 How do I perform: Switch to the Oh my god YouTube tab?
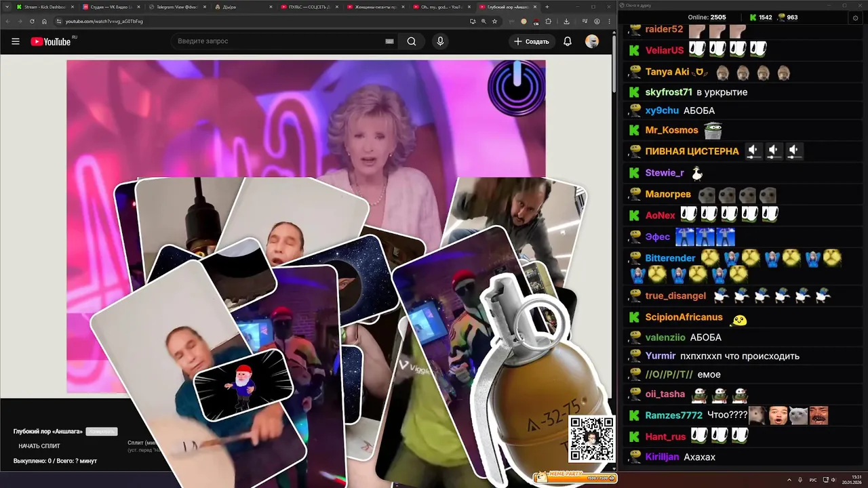(x=441, y=7)
